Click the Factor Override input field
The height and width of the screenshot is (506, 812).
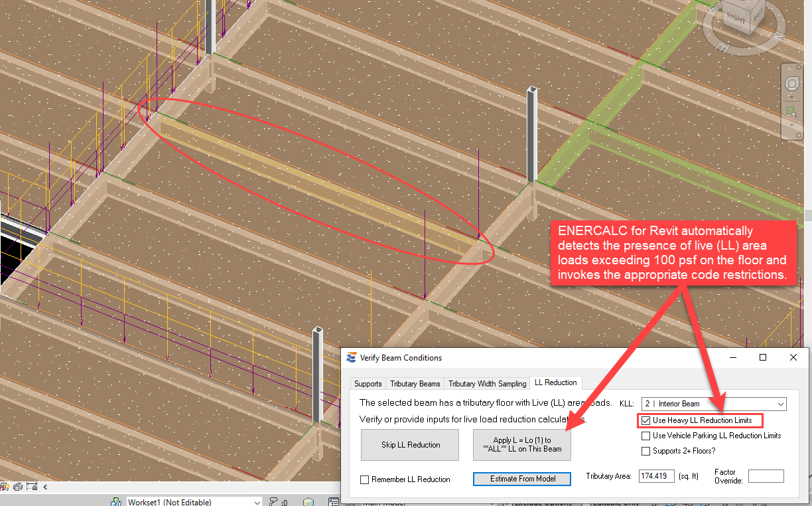coord(766,476)
